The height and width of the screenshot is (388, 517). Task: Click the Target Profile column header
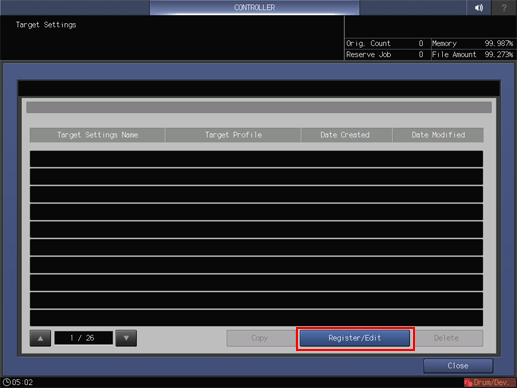[x=233, y=135]
